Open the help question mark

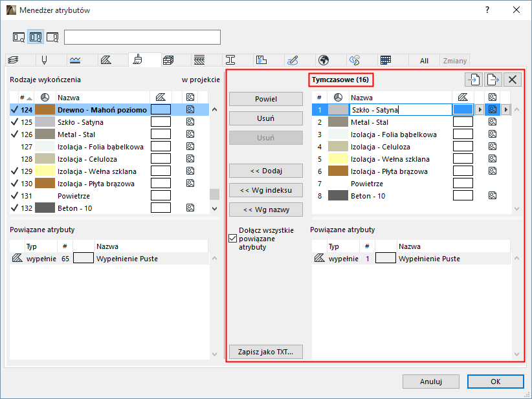coord(487,10)
